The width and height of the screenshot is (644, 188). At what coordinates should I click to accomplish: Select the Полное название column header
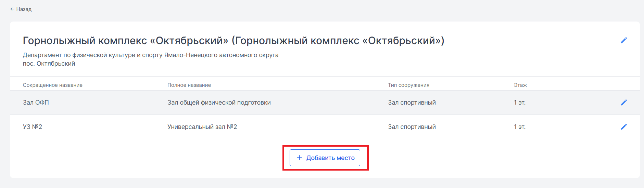[189, 85]
